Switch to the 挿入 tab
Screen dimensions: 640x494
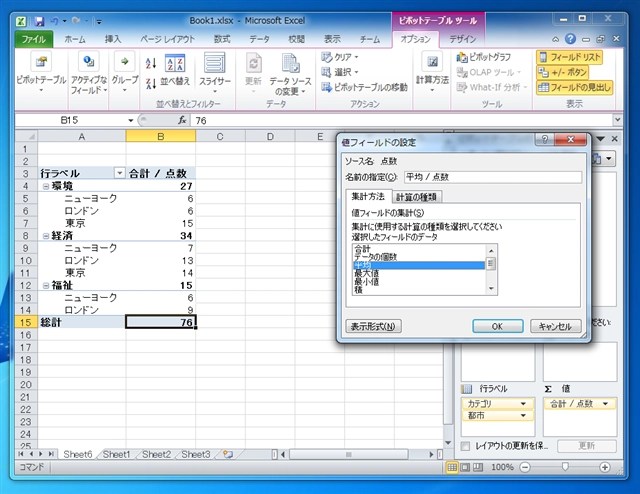point(113,39)
